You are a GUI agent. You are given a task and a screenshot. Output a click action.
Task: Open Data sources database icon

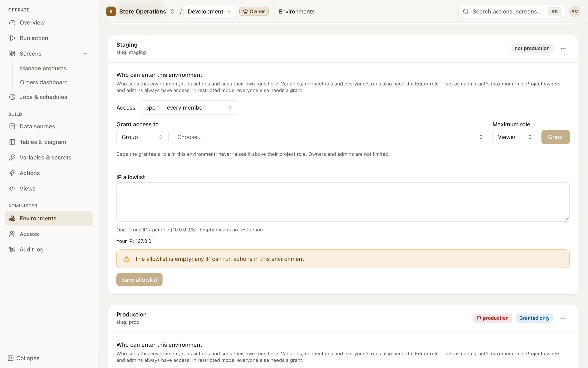pyautogui.click(x=12, y=126)
